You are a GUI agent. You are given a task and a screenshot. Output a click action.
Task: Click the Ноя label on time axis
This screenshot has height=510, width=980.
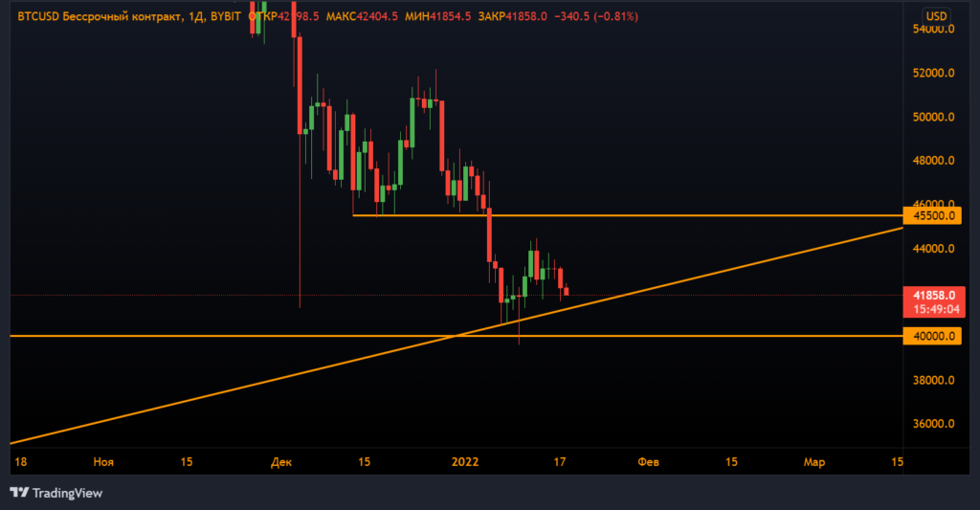coord(103,462)
